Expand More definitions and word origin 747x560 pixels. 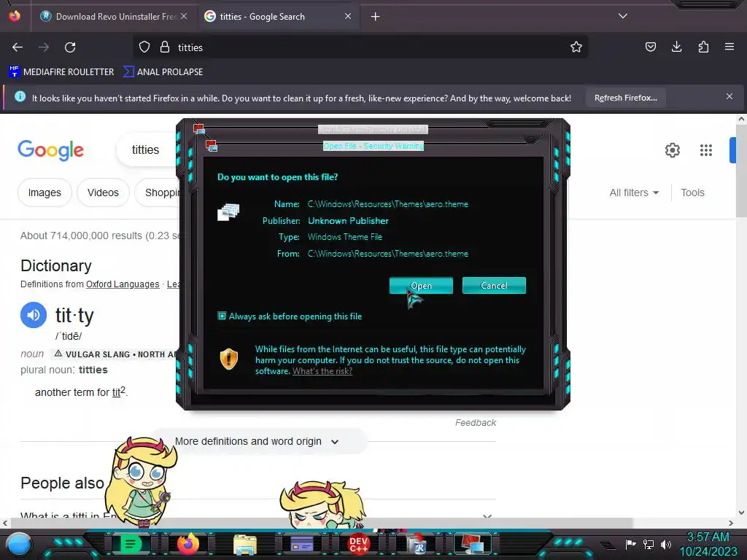[x=257, y=441]
